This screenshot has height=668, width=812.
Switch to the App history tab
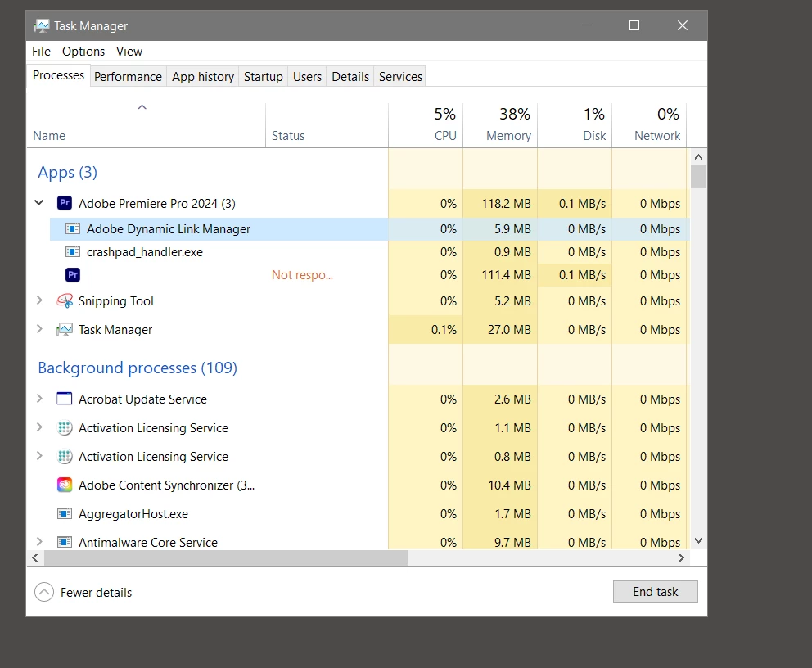203,77
